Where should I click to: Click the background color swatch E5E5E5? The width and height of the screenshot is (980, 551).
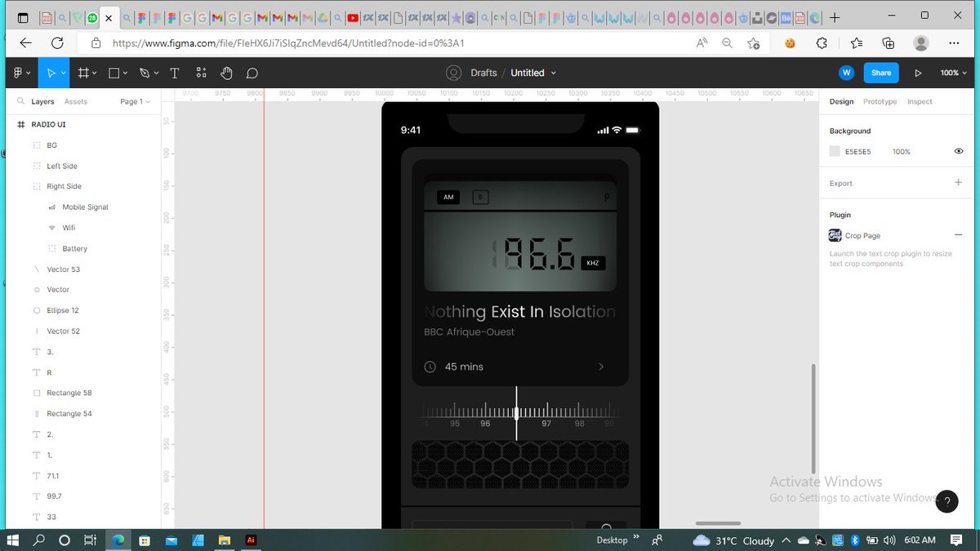835,151
